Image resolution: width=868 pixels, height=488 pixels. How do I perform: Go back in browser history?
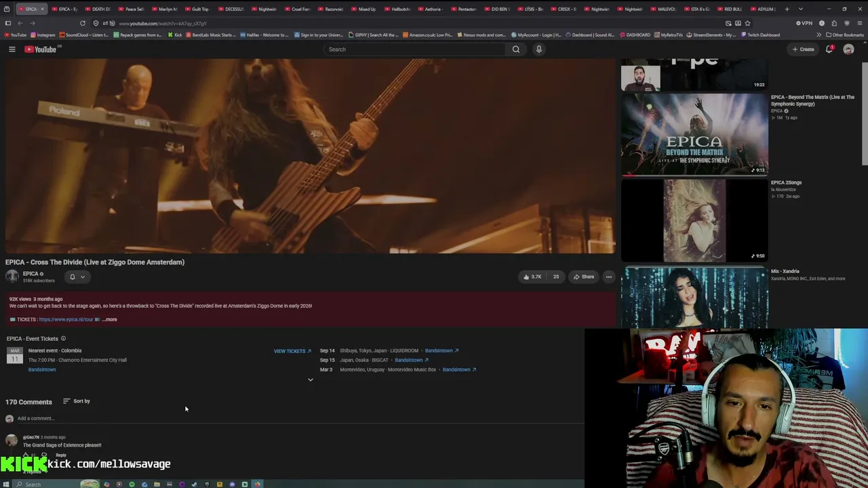(20, 23)
